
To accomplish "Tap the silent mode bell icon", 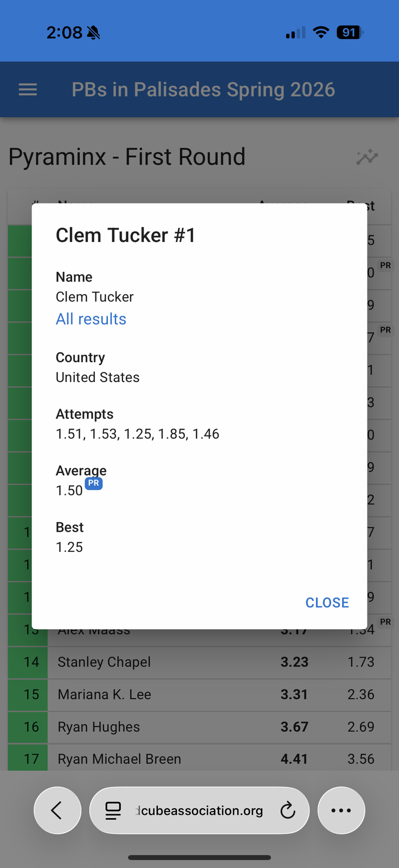I will (93, 33).
